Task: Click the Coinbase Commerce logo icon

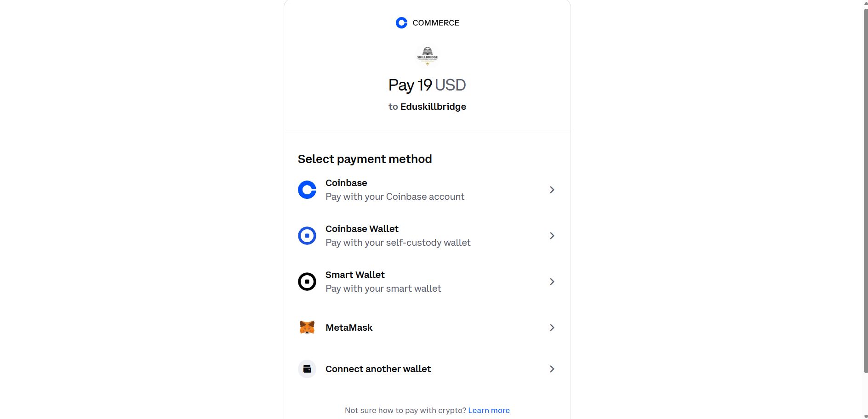Action: coord(401,23)
